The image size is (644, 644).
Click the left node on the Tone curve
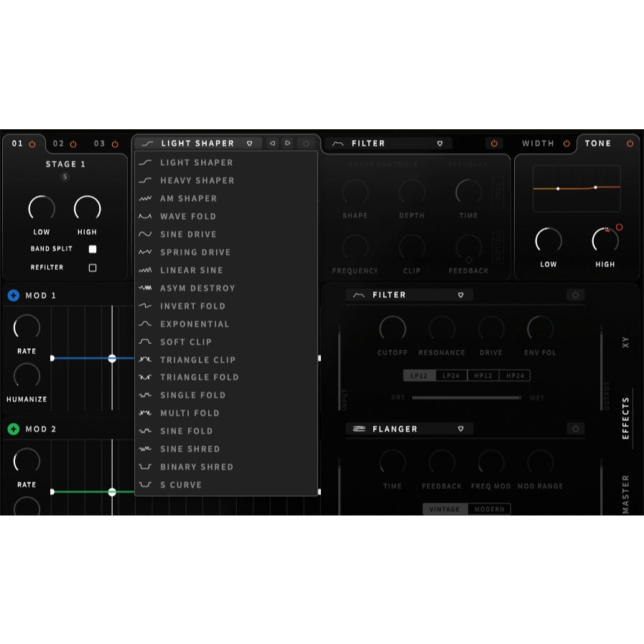click(x=559, y=187)
